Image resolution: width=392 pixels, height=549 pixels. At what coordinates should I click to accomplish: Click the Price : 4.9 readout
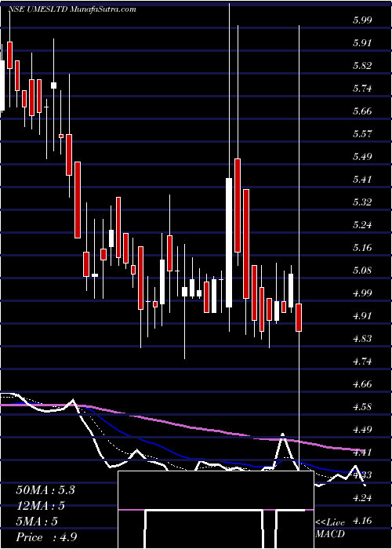[x=45, y=537]
